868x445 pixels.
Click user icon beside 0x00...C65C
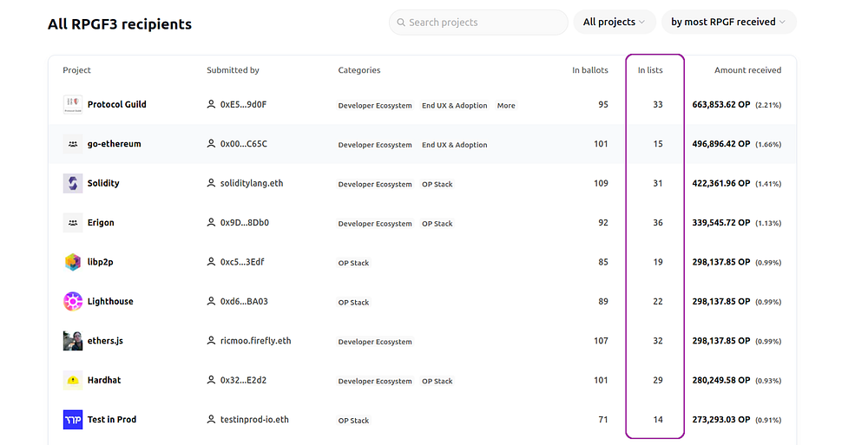click(x=211, y=143)
